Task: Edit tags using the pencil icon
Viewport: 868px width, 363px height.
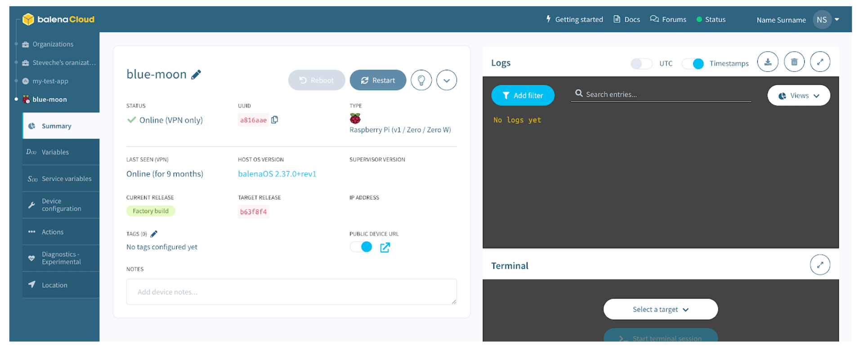Action: 154,234
